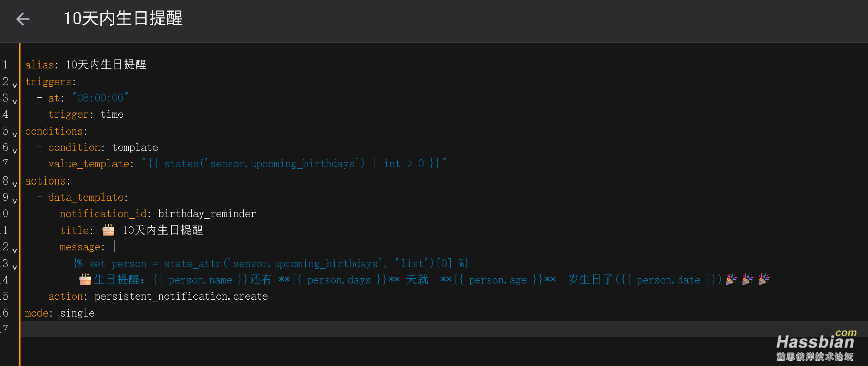Image resolution: width=868 pixels, height=366 pixels.
Task: Click the mode: single line
Action: 60,313
